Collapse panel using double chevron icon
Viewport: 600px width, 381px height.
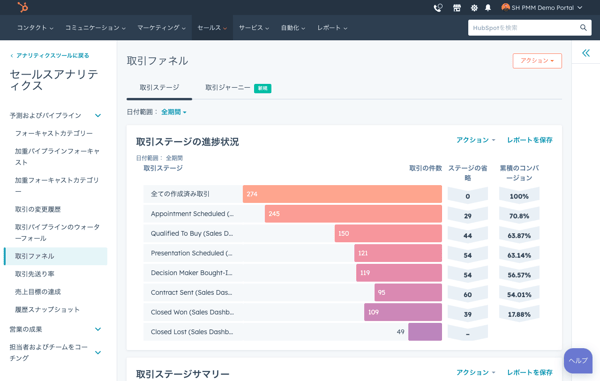tap(586, 53)
